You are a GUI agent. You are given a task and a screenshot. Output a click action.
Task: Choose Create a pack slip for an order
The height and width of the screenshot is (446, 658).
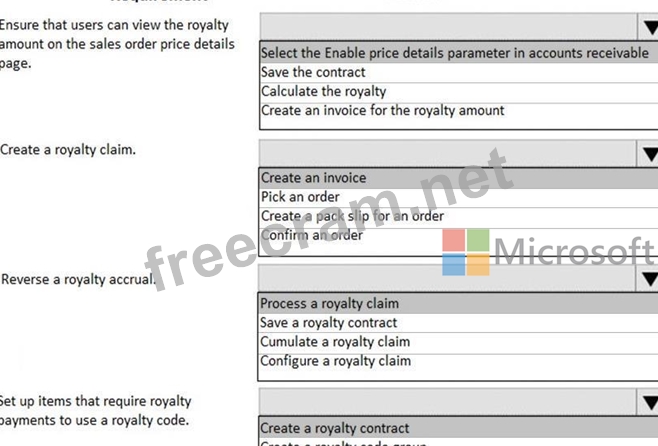(x=352, y=216)
